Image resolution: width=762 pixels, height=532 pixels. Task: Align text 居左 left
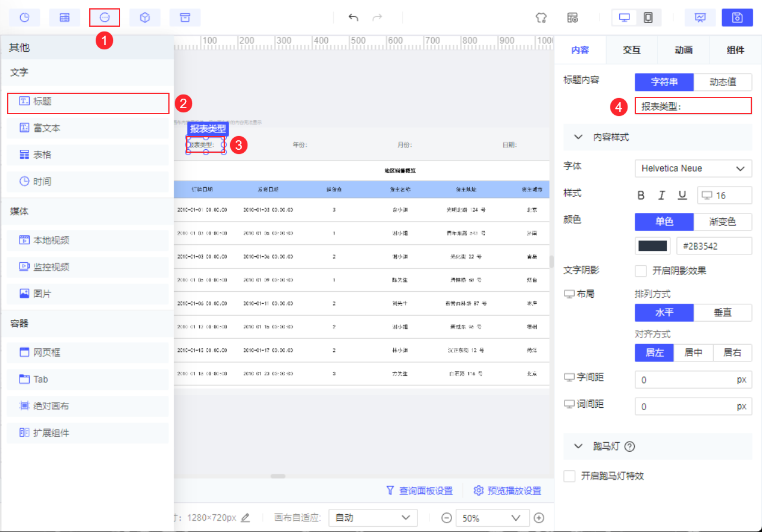coord(654,352)
